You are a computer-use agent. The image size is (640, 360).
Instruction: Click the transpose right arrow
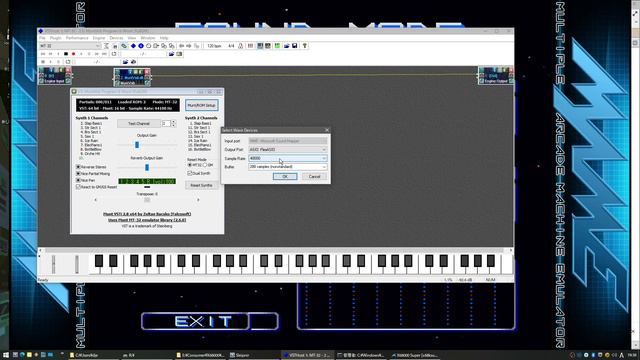[198, 200]
